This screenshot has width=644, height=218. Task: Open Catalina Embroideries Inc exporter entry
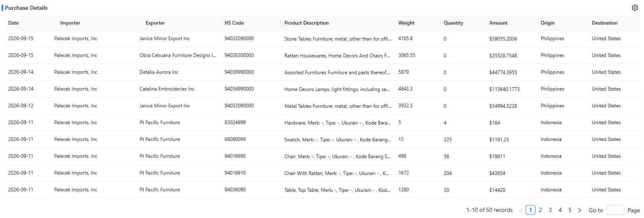pyautogui.click(x=167, y=89)
